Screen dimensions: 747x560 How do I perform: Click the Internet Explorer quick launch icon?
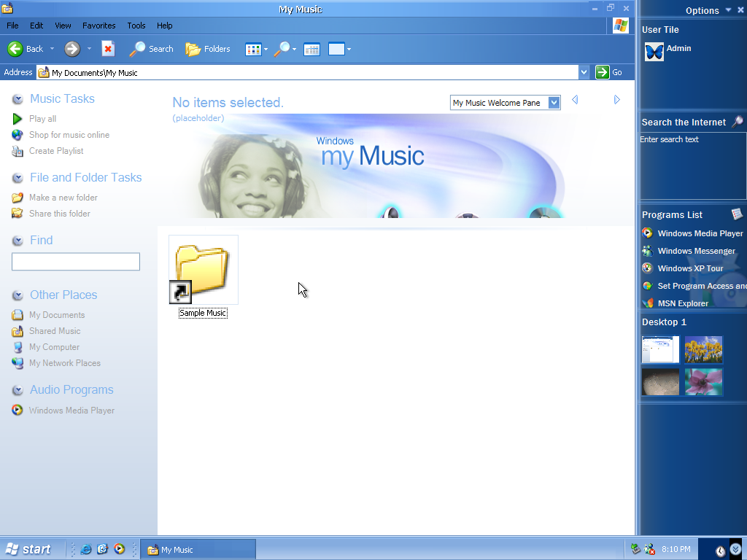(86, 550)
